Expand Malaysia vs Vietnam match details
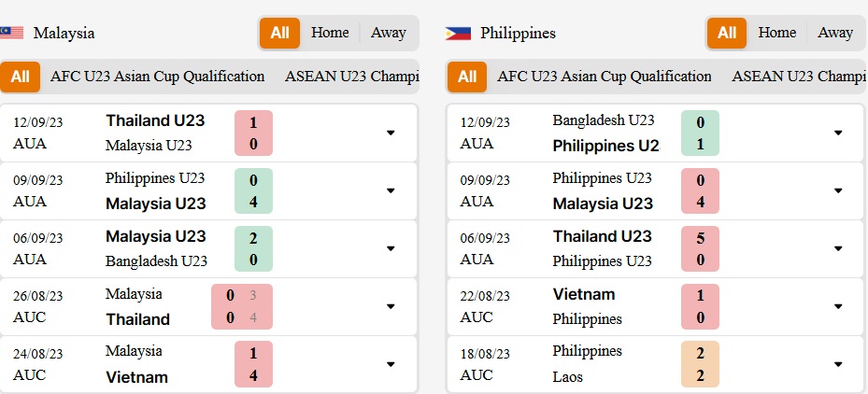 391,364
